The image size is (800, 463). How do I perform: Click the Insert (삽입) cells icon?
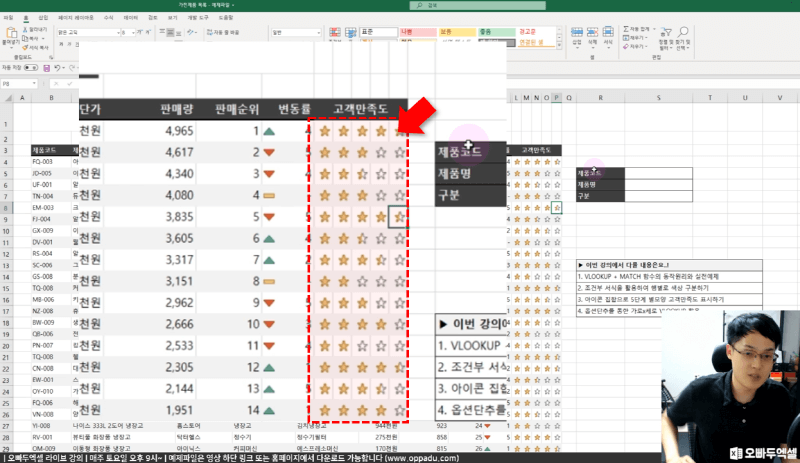click(x=577, y=33)
